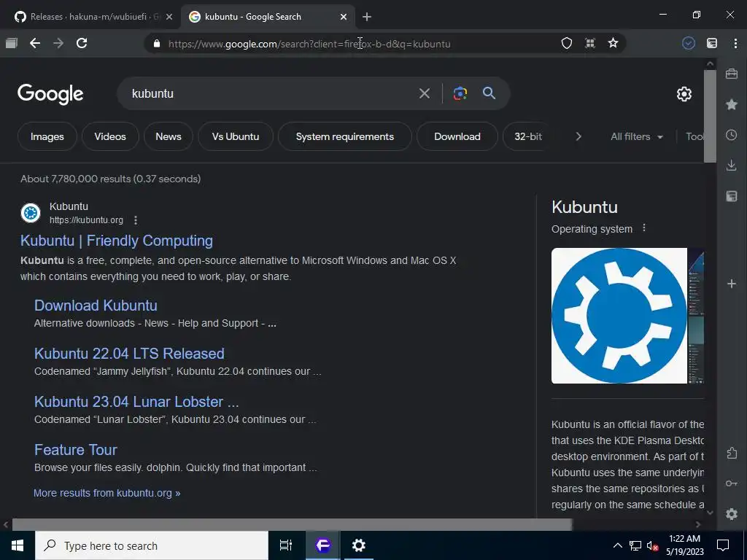Reload the page with the refresh icon

pyautogui.click(x=82, y=43)
